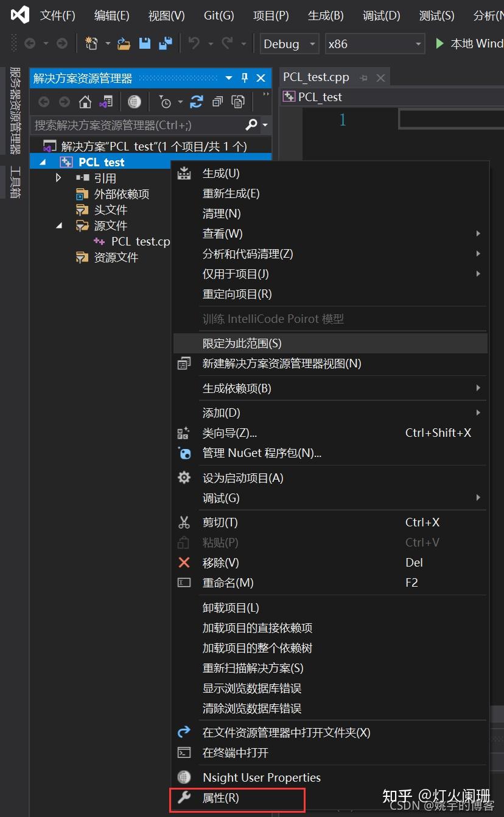Refresh the Solution Explorer
The image size is (504, 817).
[196, 102]
